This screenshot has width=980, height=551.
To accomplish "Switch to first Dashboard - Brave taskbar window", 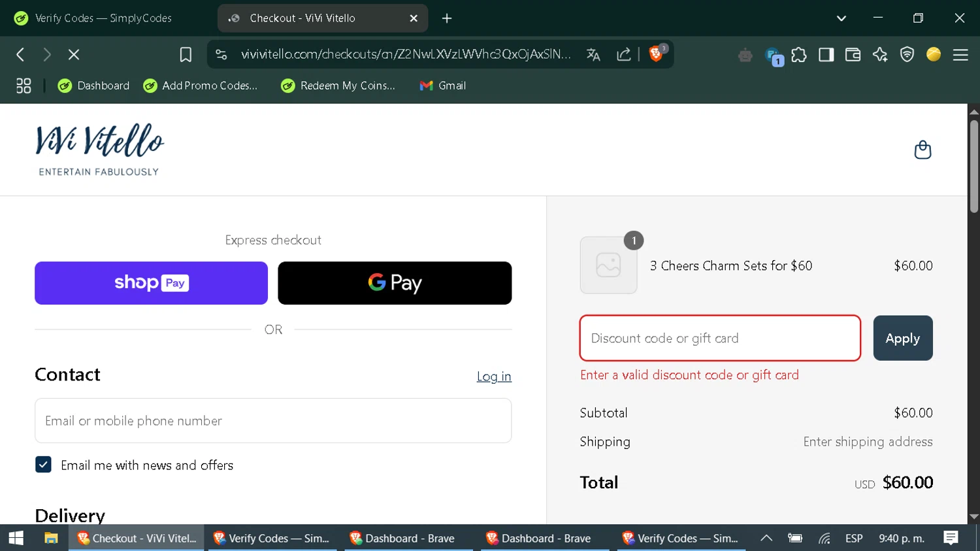I will (409, 538).
